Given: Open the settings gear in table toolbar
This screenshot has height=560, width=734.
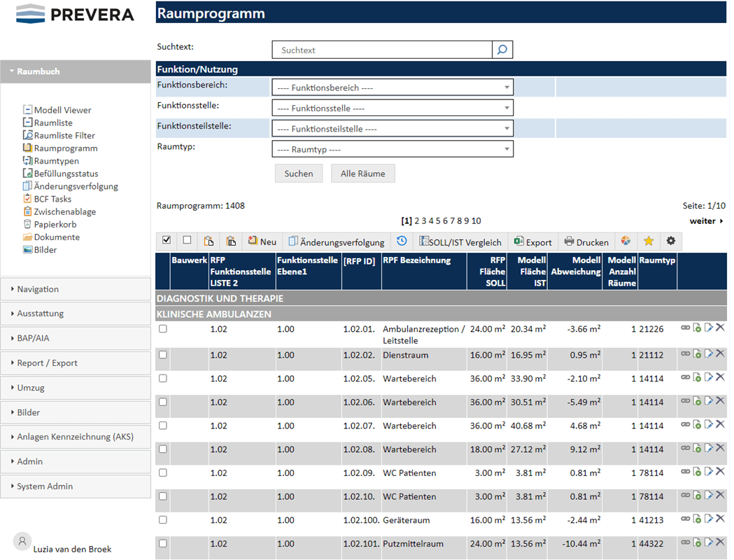Looking at the screenshot, I should 671,241.
